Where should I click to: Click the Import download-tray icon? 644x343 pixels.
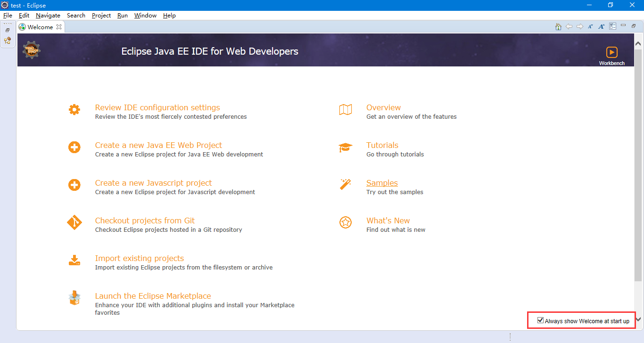tap(74, 261)
